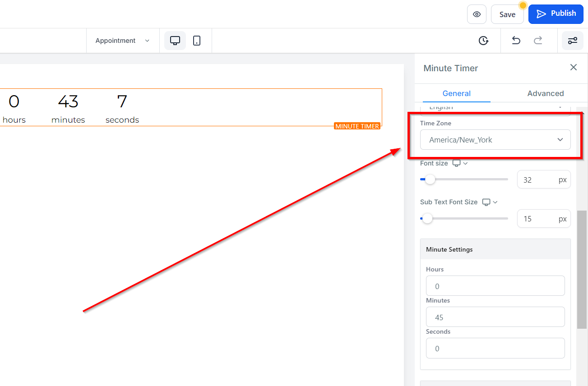The width and height of the screenshot is (588, 386).
Task: Click the Font size slider handle
Action: point(430,179)
